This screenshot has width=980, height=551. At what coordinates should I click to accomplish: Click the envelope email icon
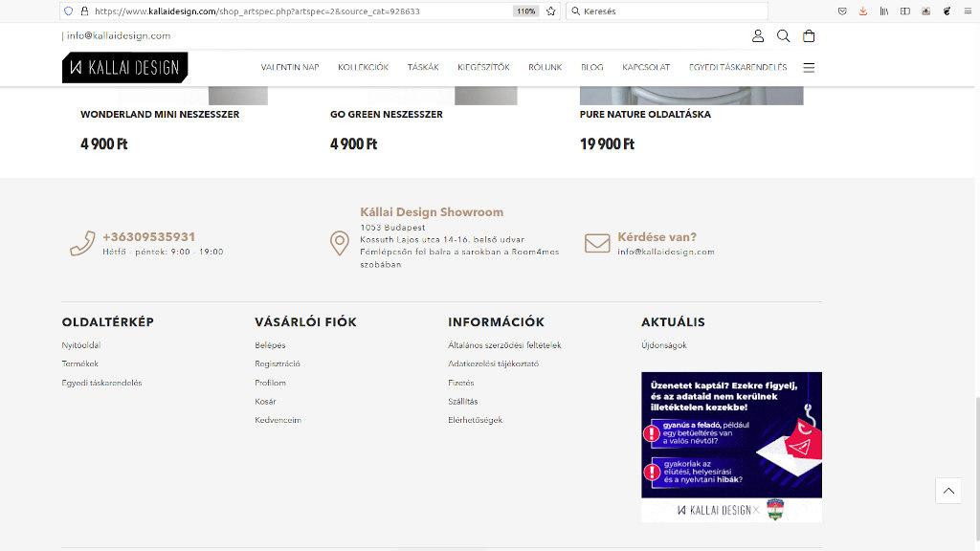(597, 243)
